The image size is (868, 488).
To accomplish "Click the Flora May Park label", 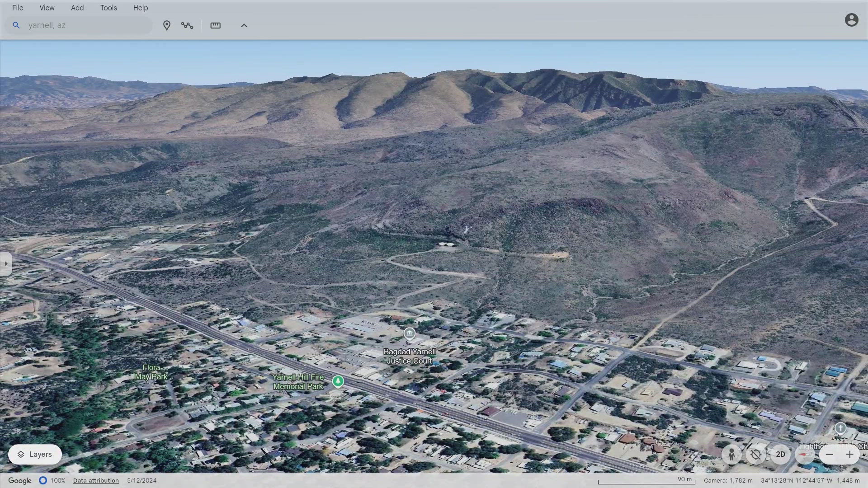I will click(151, 372).
